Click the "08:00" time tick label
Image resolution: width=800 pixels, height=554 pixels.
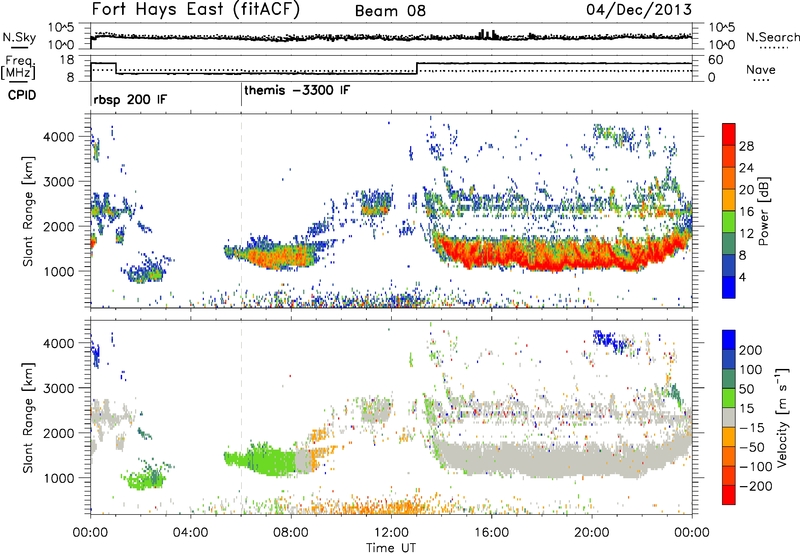[291, 533]
